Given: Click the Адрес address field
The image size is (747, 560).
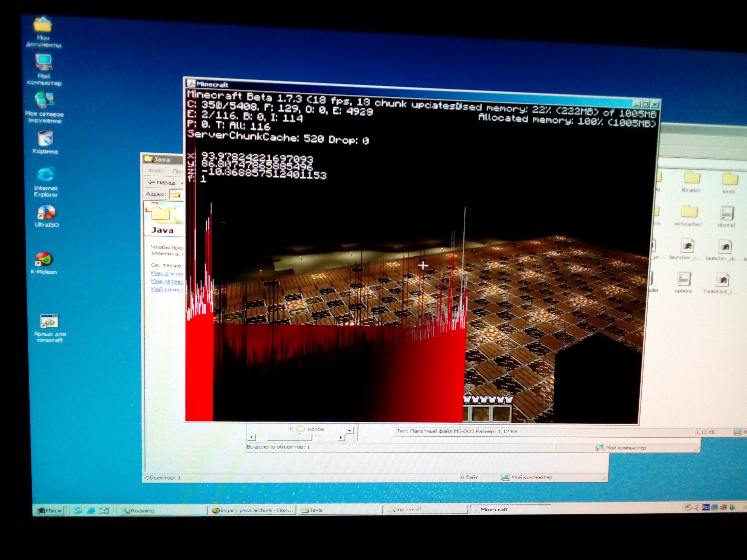Looking at the screenshot, I should pos(176,194).
